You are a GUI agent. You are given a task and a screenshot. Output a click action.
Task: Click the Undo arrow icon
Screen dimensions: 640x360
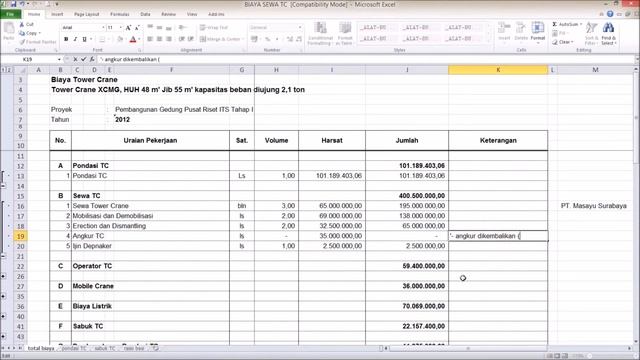(23, 4)
